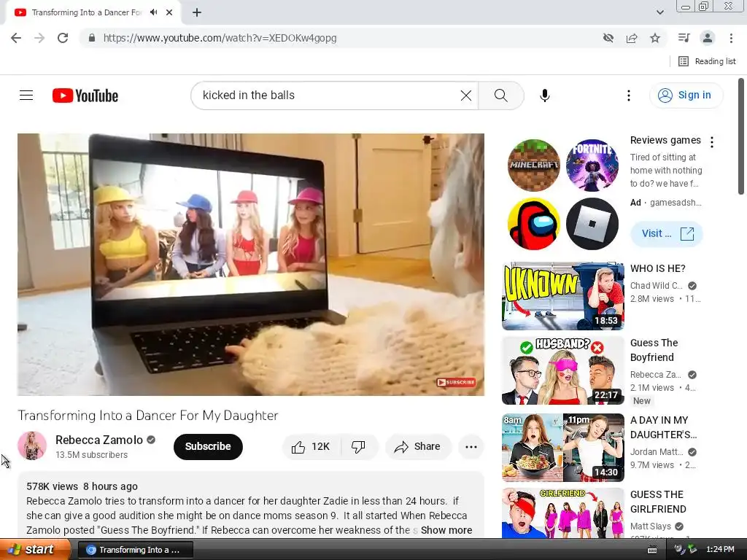Screen dimensions: 747x560
Task: Open the Guess The Boyfriend title
Action: (x=654, y=350)
